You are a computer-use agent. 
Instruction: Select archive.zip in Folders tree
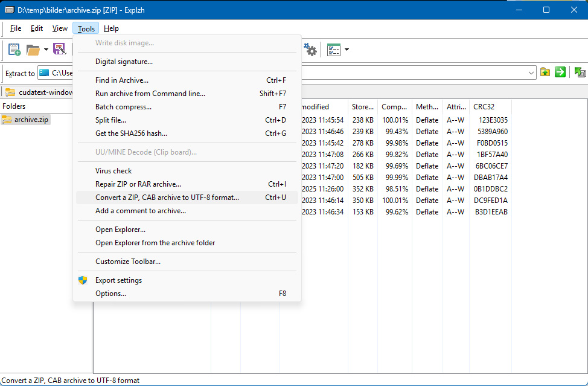click(x=25, y=120)
